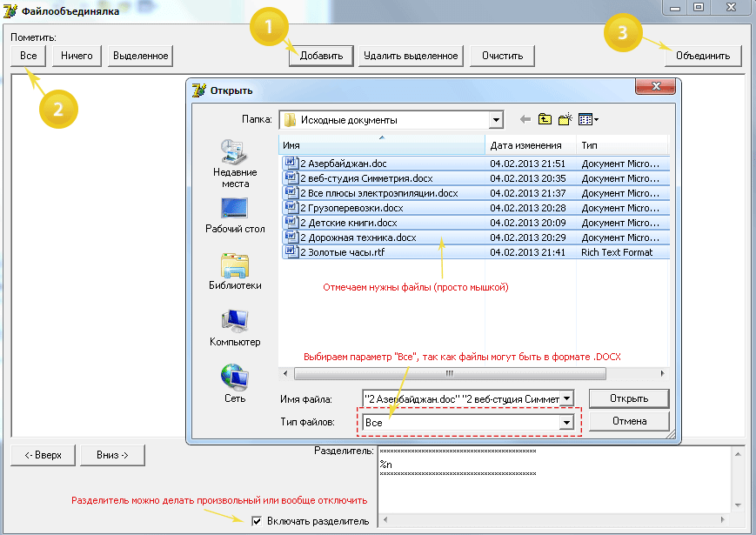Click in the Имя файла input field

462,399
